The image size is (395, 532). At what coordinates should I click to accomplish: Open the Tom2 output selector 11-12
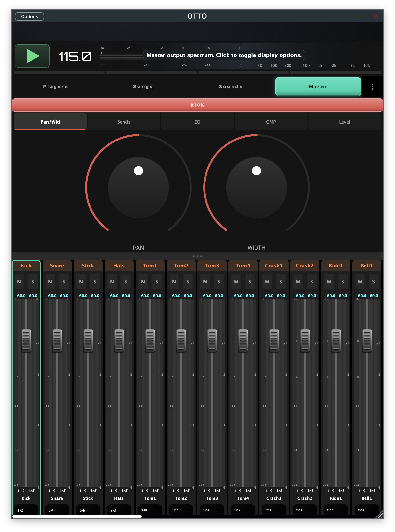[x=181, y=510]
